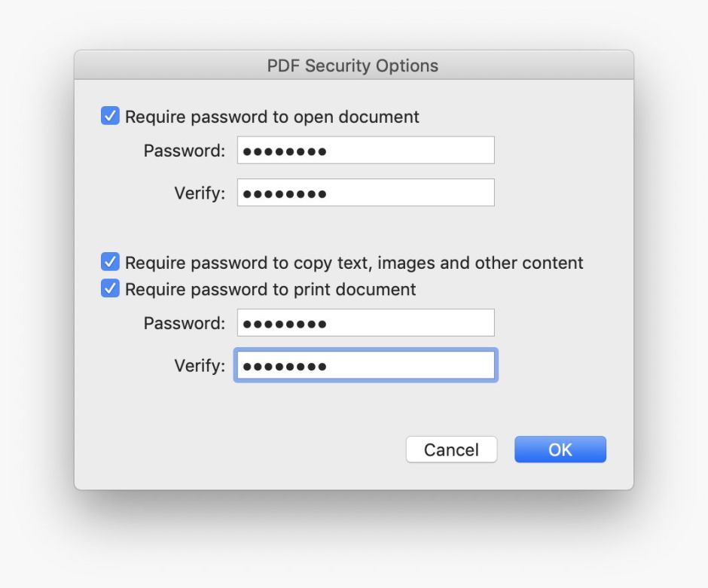Cancel the PDF Security Options dialog

pyautogui.click(x=451, y=449)
